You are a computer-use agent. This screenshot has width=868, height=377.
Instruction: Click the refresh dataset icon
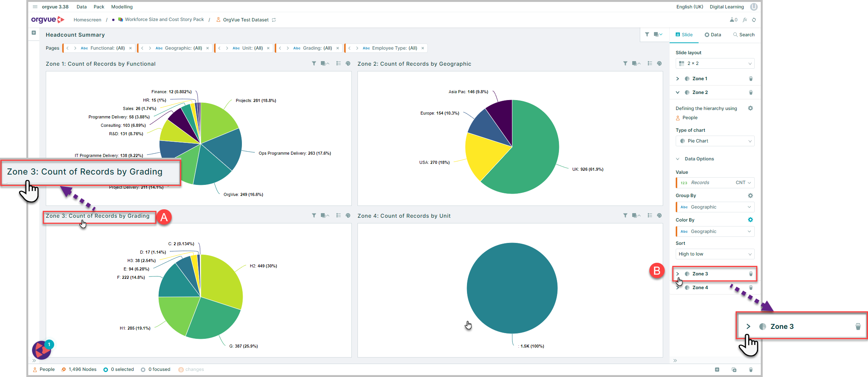tap(754, 20)
